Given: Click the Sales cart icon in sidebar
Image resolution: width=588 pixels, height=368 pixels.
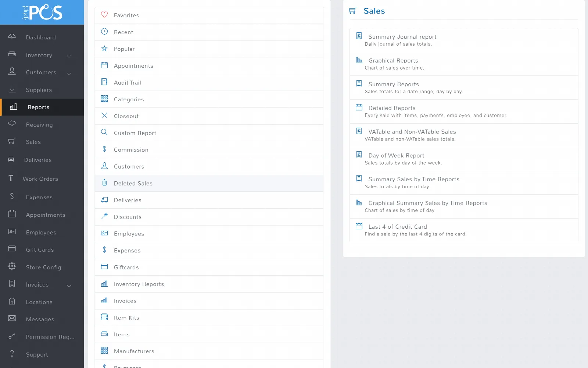Looking at the screenshot, I should tap(12, 141).
